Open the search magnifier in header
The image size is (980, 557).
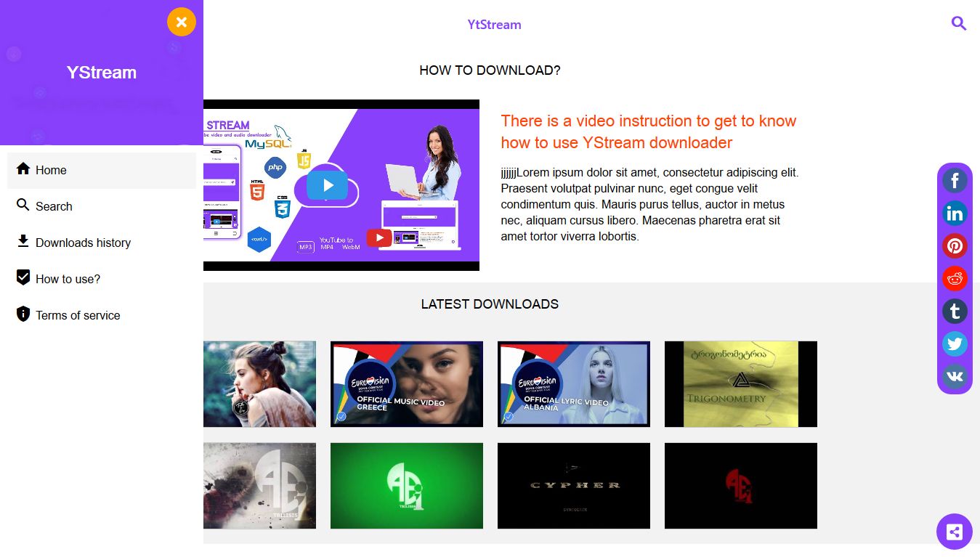959,24
